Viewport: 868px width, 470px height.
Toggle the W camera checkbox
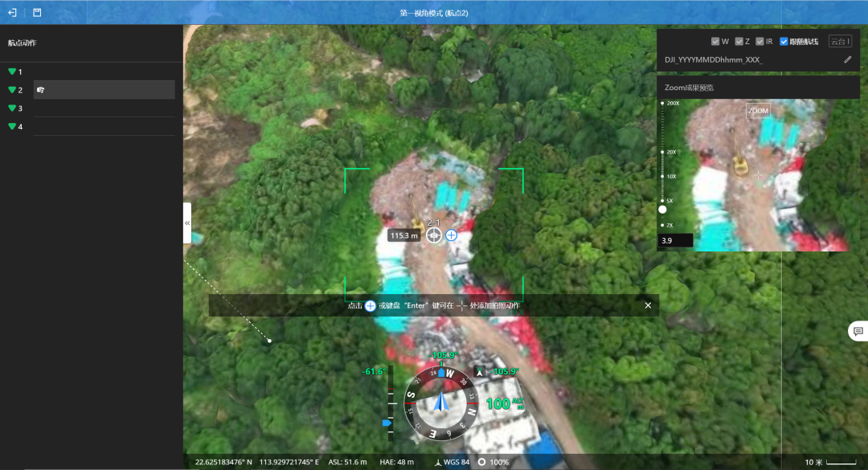pyautogui.click(x=715, y=42)
